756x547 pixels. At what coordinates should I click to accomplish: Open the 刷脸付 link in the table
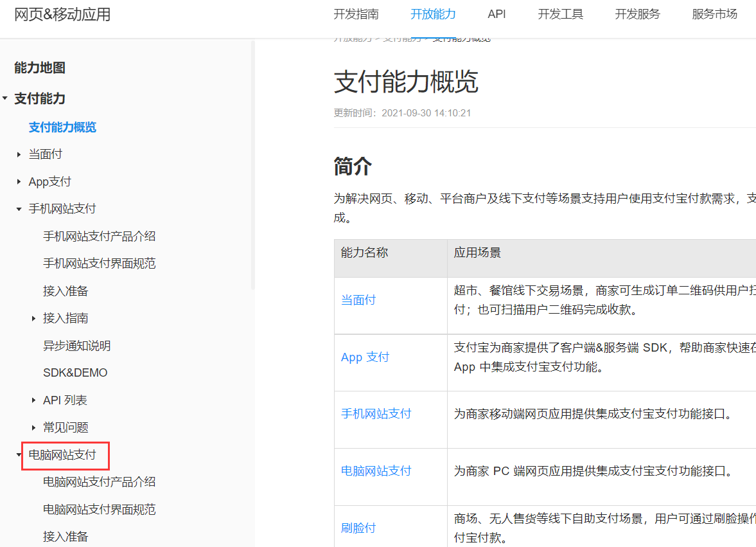pyautogui.click(x=358, y=527)
